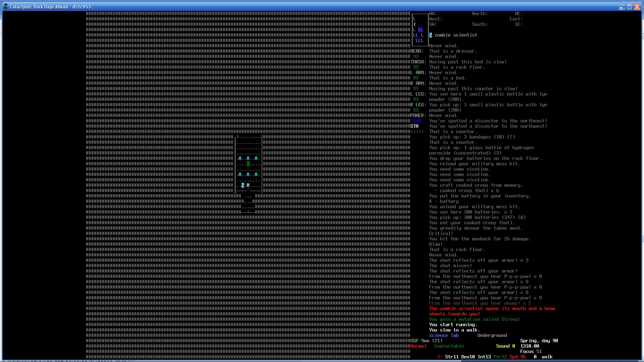Click the Sound 0 indicator
The height and width of the screenshot is (362, 644).
(x=505, y=346)
